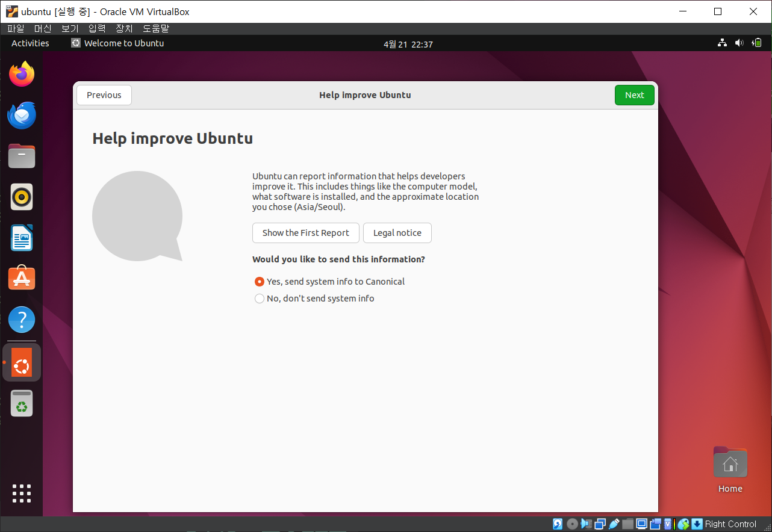Go back with Previous button

pos(104,95)
